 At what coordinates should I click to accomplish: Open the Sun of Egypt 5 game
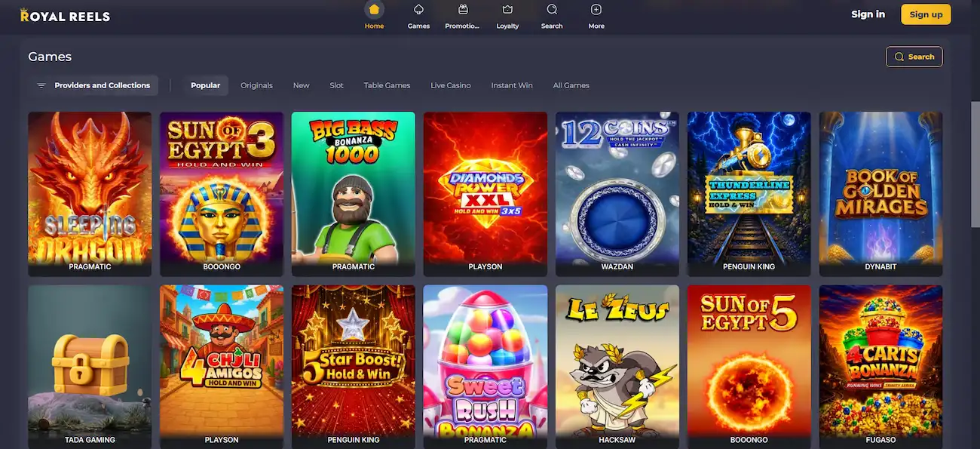(x=749, y=367)
